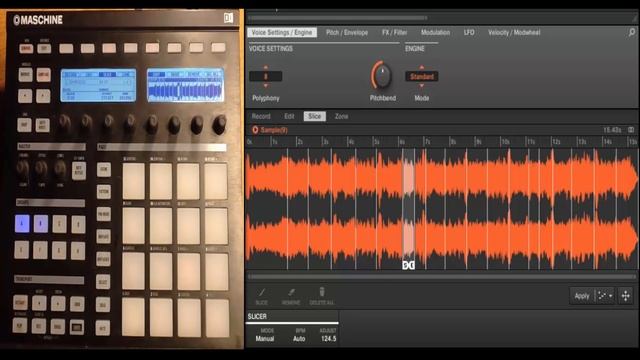This screenshot has width=640, height=360.
Task: Switch to the Zone tab
Action: tap(341, 116)
